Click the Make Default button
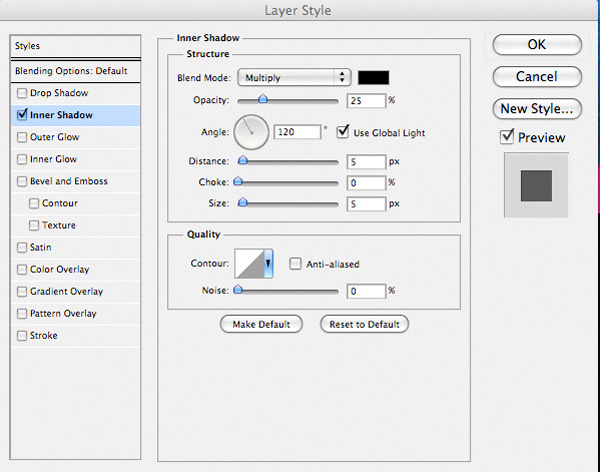600x472 pixels. click(261, 324)
